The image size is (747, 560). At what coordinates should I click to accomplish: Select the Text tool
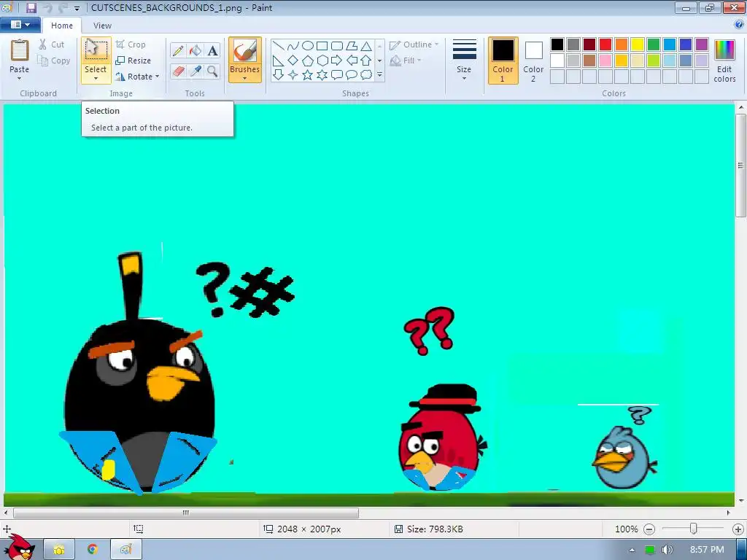click(212, 50)
